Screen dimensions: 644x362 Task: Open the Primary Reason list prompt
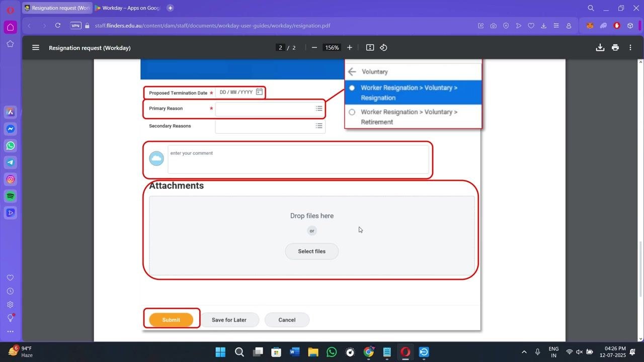(319, 109)
